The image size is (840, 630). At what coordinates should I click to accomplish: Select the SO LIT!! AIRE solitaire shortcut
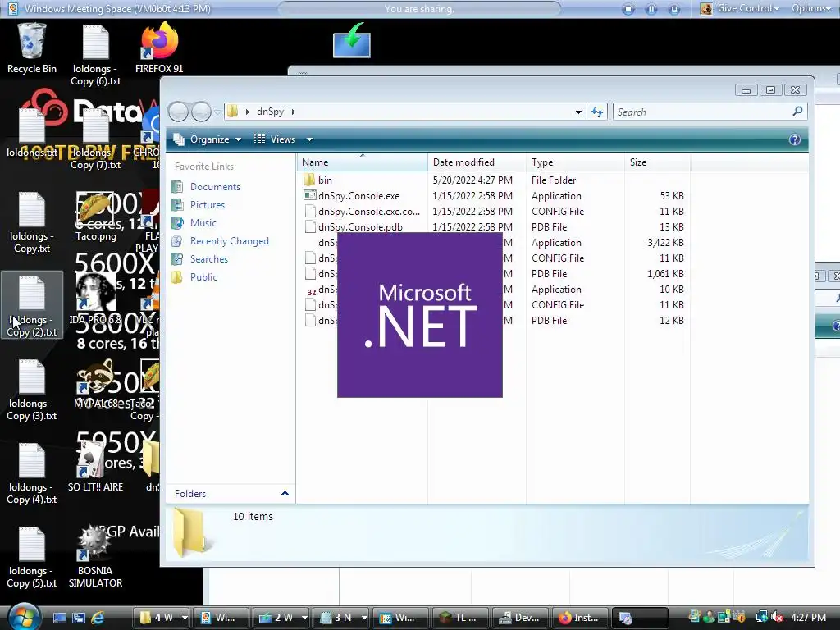point(95,467)
